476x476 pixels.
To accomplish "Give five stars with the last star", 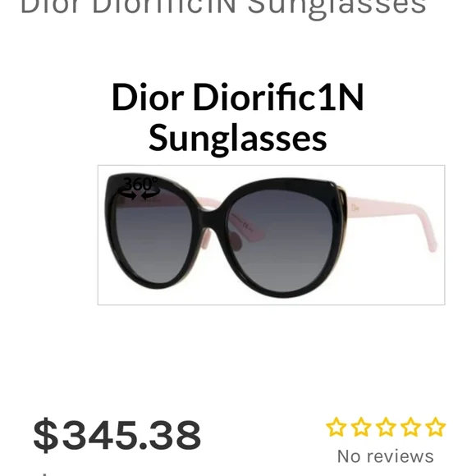I will pos(435,427).
